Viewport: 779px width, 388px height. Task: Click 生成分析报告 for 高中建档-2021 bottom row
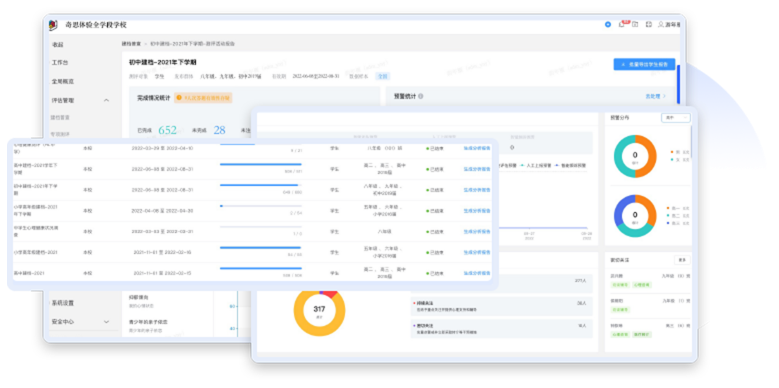point(477,273)
